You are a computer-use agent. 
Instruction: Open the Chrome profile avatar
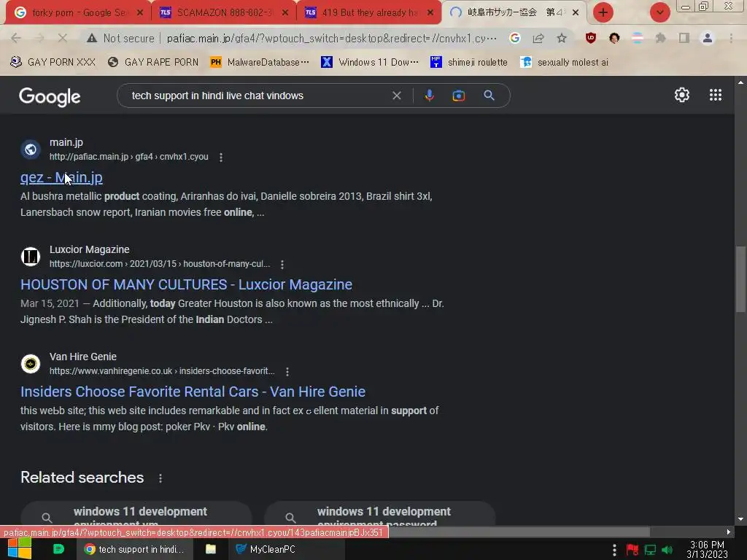(x=708, y=38)
